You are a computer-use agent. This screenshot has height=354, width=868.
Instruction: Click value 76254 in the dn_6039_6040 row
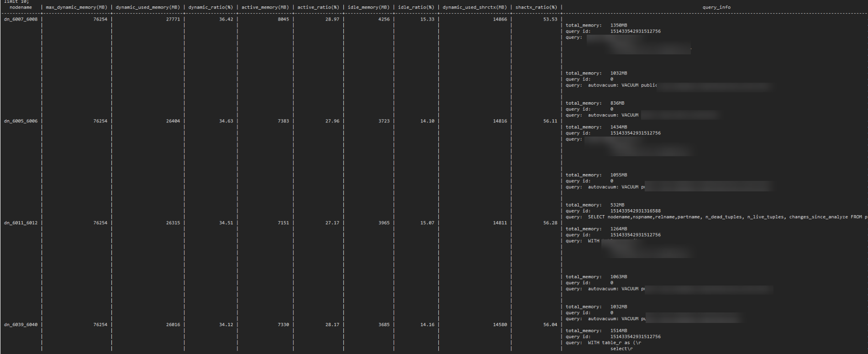[x=100, y=325]
